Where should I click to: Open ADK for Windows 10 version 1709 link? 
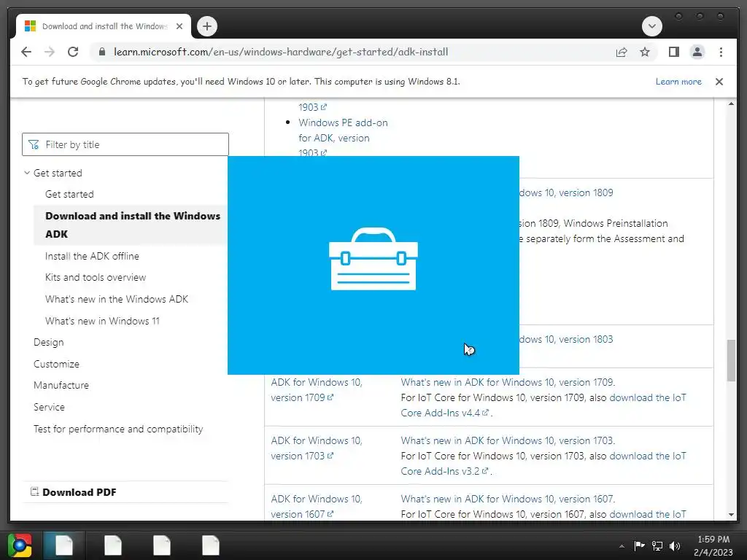(317, 390)
